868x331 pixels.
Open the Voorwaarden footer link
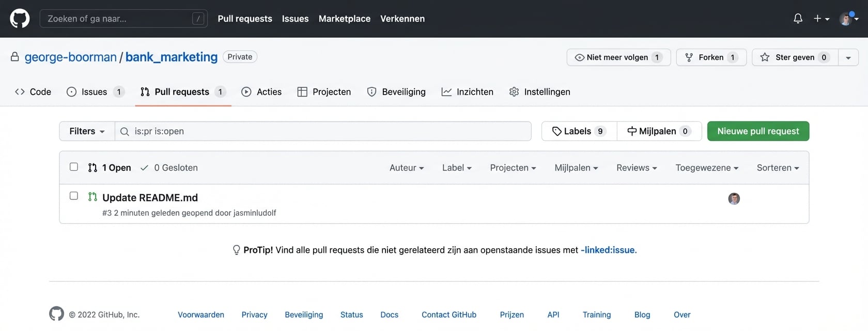(201, 314)
